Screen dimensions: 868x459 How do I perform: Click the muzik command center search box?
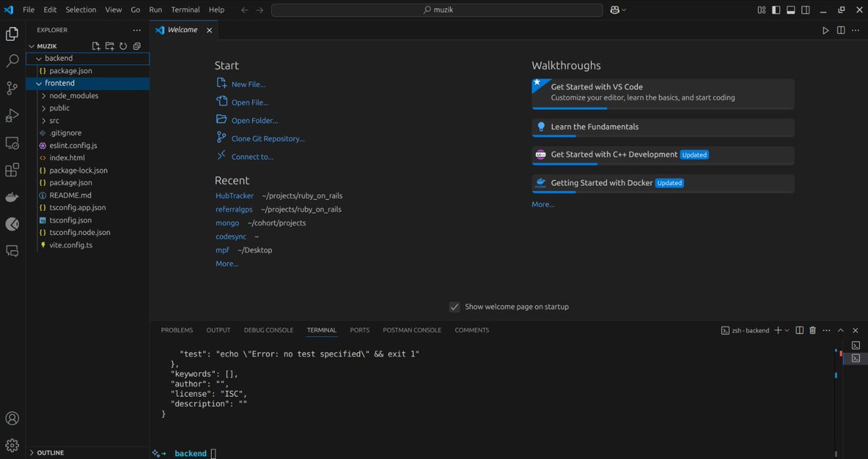(437, 10)
